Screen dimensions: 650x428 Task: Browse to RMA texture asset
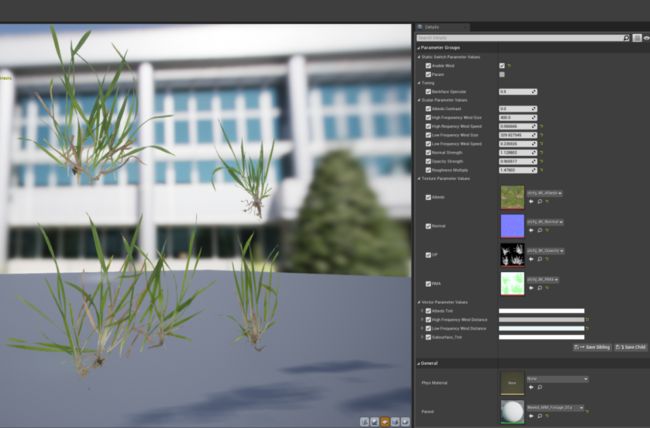(540, 288)
